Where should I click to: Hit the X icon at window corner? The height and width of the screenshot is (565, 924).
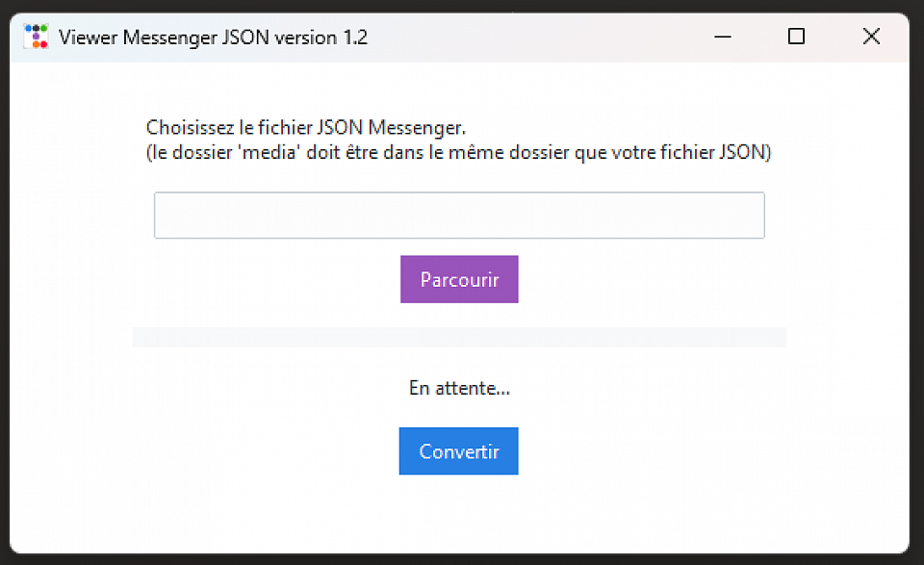[871, 37]
